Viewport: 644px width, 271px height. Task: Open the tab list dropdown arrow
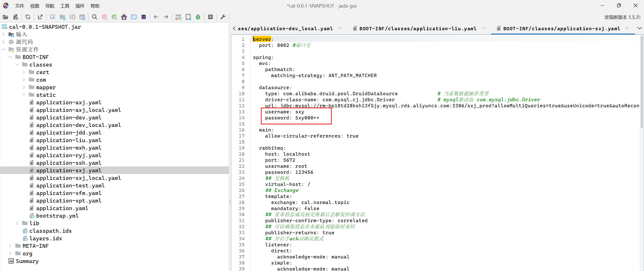point(639,28)
